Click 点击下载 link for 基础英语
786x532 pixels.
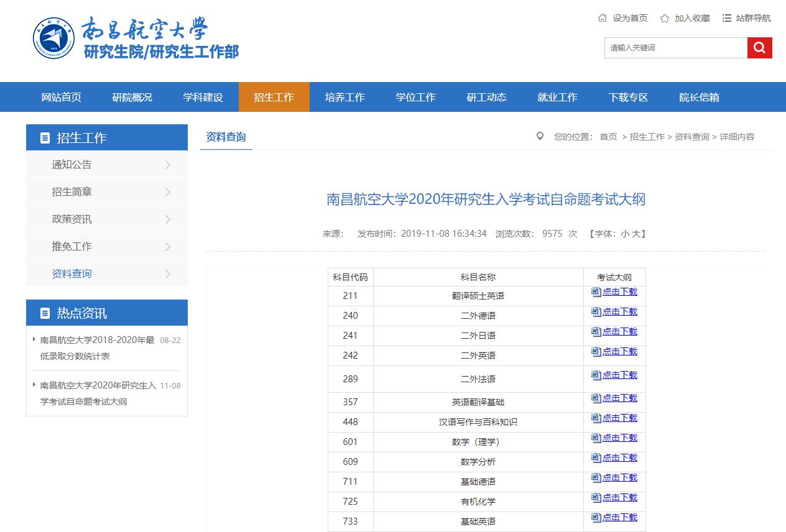[x=620, y=518]
